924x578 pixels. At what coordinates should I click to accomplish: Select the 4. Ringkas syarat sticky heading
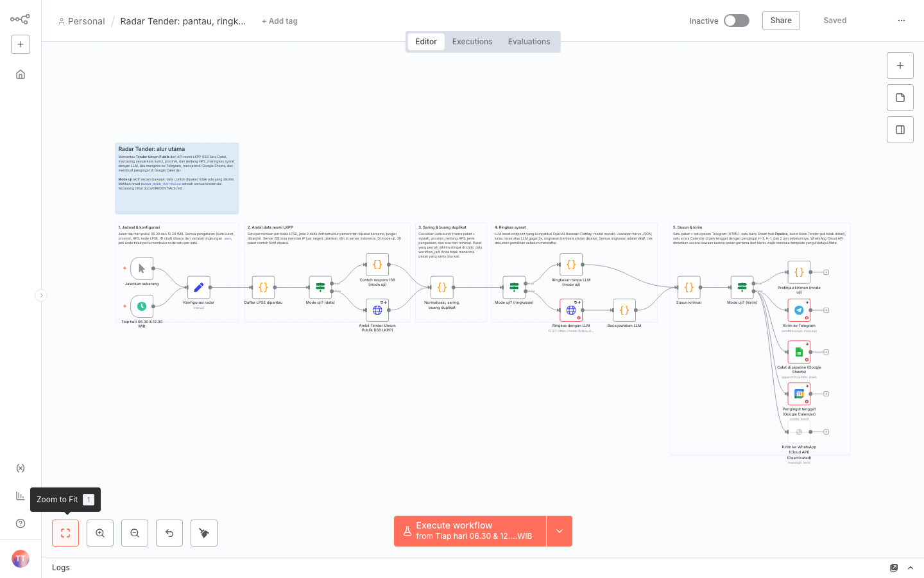pos(510,227)
